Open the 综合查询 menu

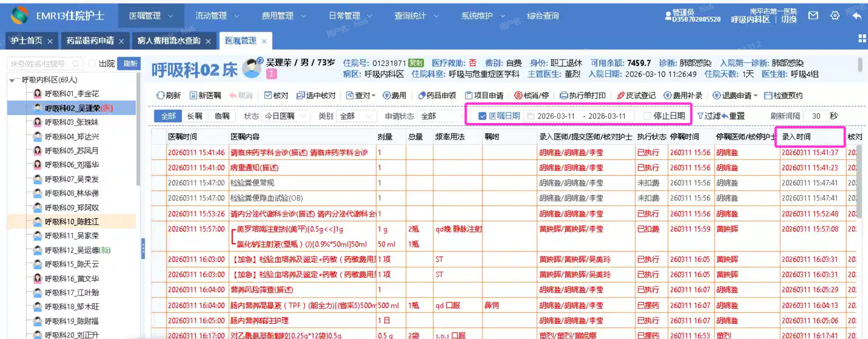543,16
